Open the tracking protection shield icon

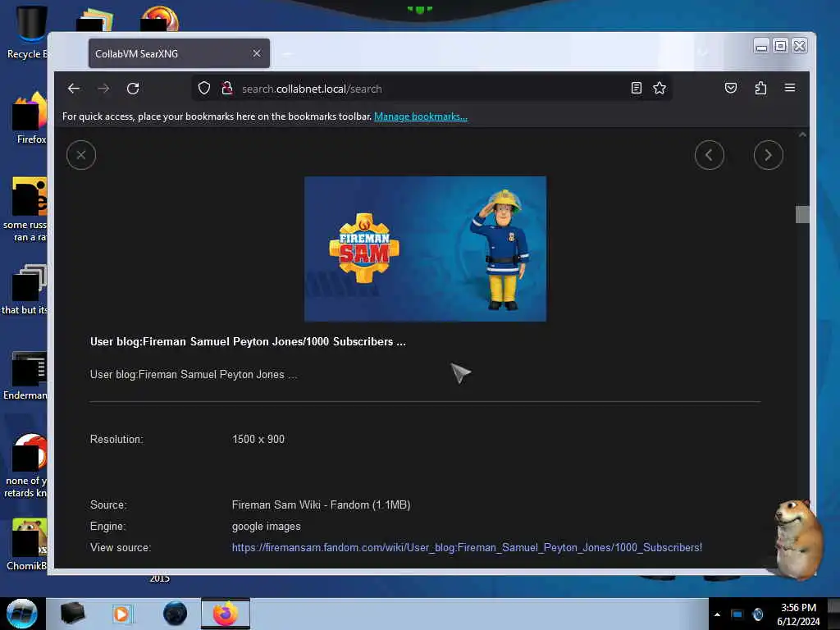click(x=204, y=89)
